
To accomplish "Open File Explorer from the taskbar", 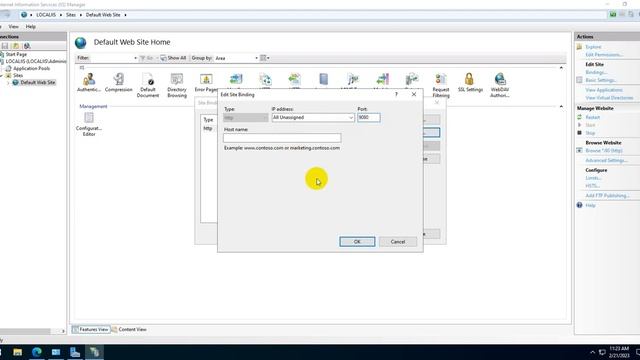I will pos(17,352).
